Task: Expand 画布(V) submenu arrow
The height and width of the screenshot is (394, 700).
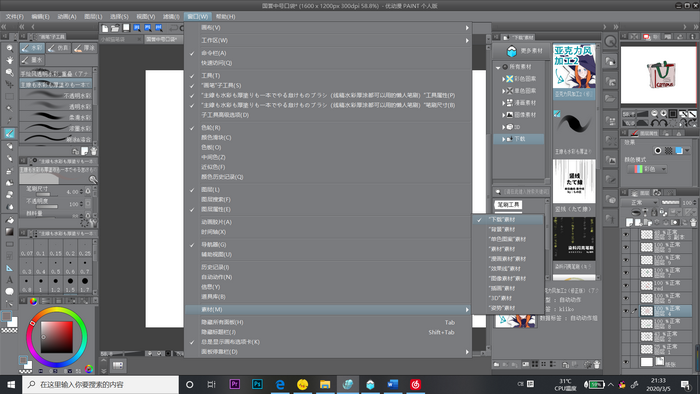Action: click(467, 28)
